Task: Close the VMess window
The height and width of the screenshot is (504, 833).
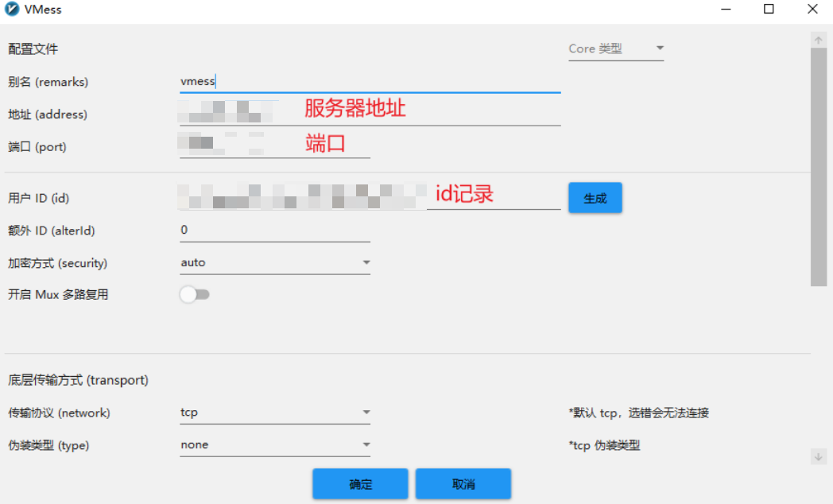Action: [812, 10]
